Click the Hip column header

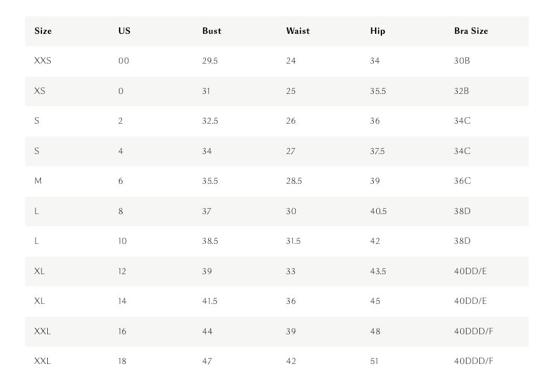pyautogui.click(x=378, y=31)
